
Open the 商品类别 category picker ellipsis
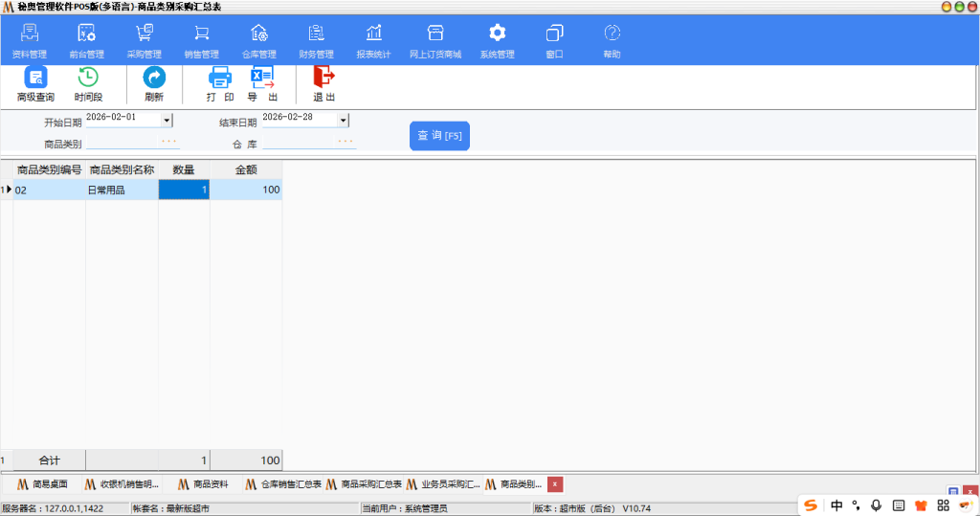point(168,143)
